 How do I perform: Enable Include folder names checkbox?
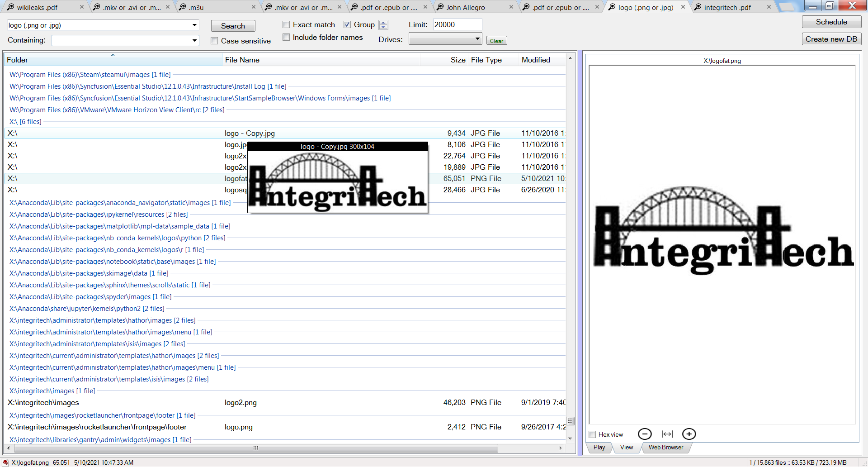coord(286,37)
